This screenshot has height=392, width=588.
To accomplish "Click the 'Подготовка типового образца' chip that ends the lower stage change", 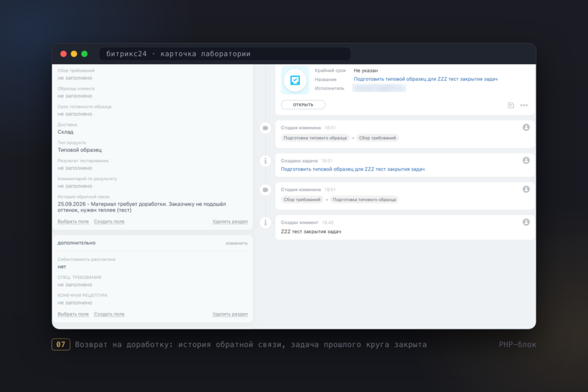I will 364,199.
